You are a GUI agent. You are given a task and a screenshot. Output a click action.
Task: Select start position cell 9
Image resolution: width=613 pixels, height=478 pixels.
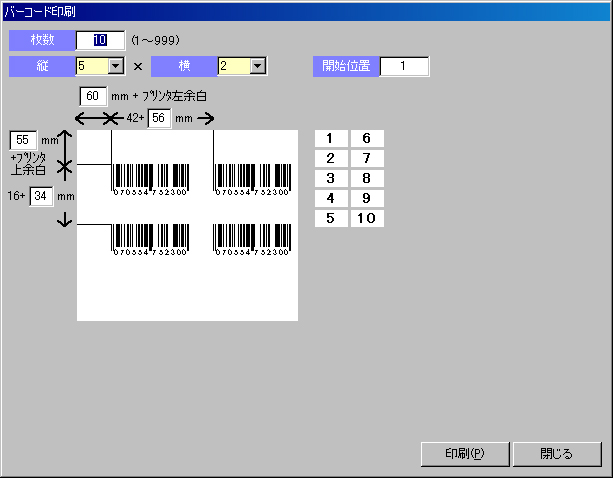point(367,198)
